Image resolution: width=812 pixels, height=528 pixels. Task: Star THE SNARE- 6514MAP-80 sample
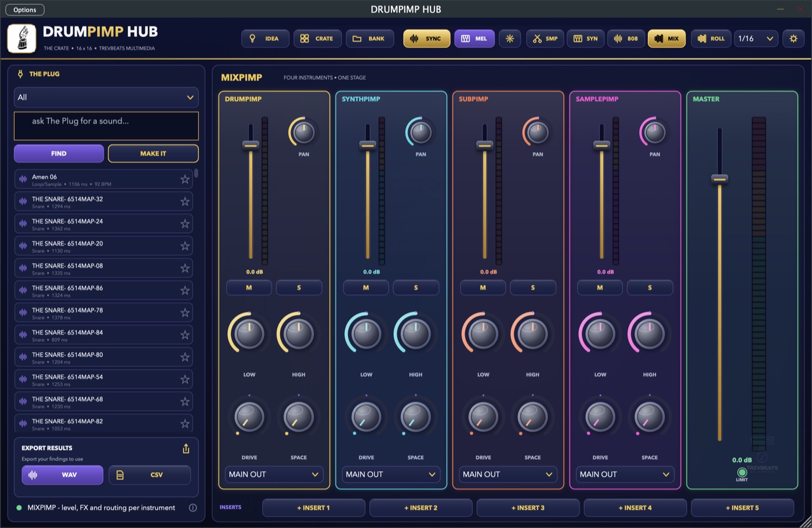[185, 357]
